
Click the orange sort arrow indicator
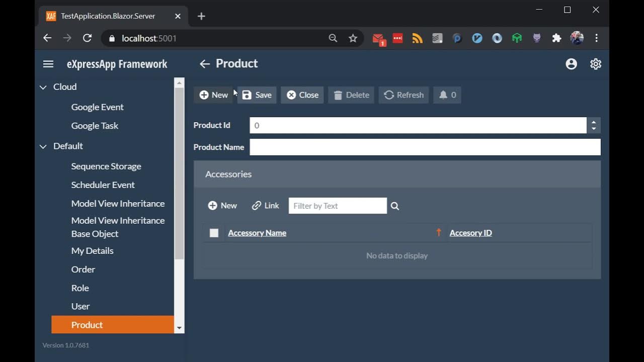[439, 232]
